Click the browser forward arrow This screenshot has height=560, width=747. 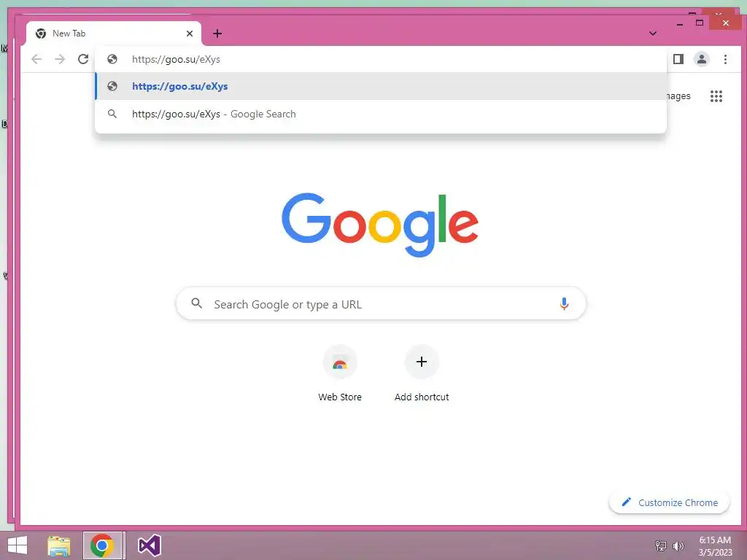tap(60, 59)
